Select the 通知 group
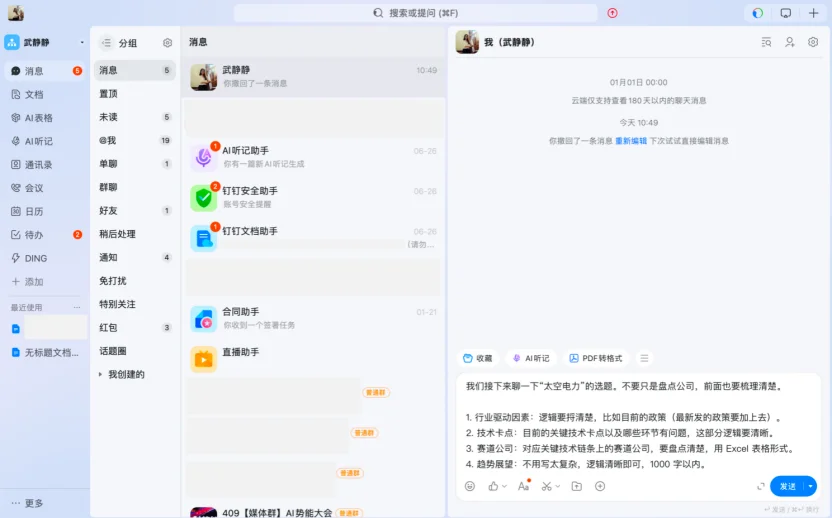The image size is (832, 518). click(135, 257)
